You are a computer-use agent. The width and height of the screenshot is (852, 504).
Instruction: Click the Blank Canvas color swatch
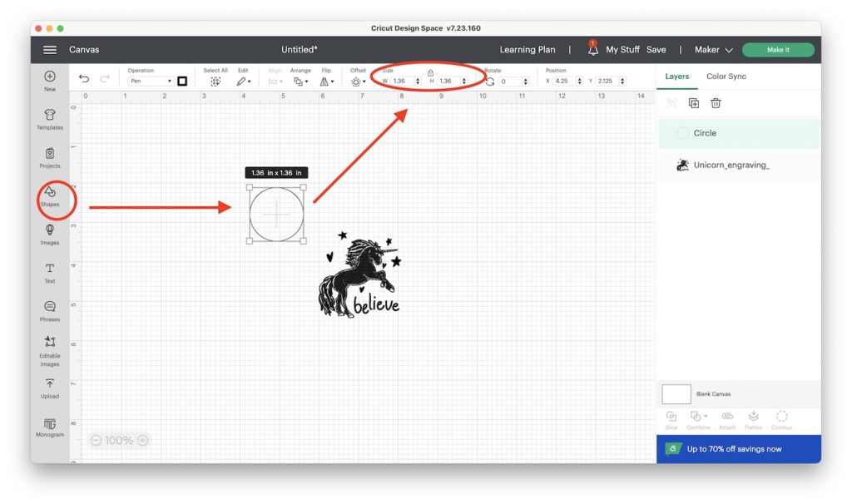[676, 393]
